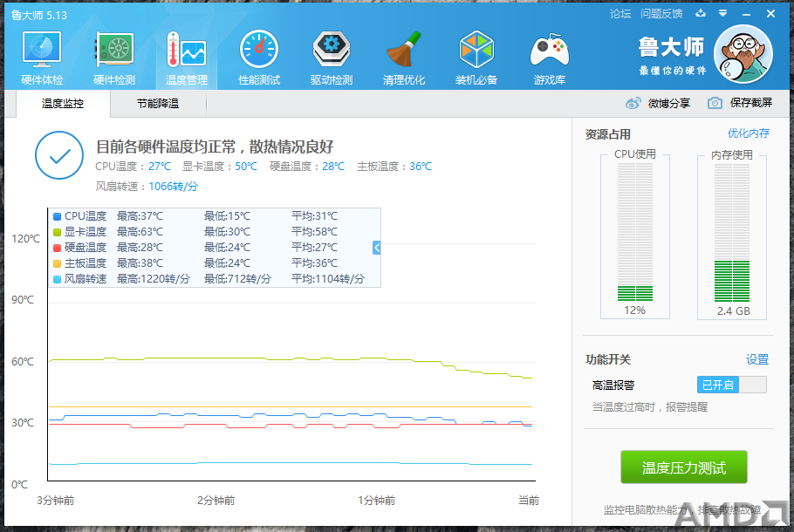The width and height of the screenshot is (794, 532).
Task: Click the CPU使用 usage bar meter
Action: coord(635,232)
